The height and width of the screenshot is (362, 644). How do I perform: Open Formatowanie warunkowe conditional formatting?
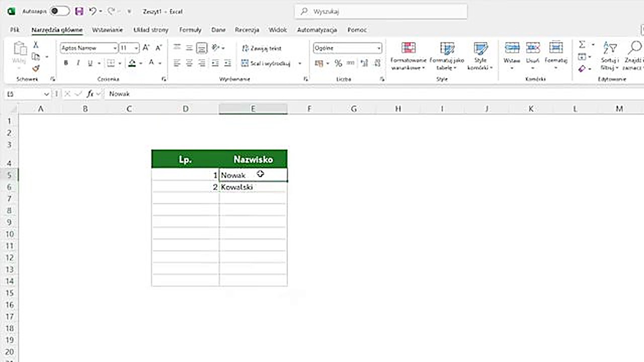click(x=408, y=56)
